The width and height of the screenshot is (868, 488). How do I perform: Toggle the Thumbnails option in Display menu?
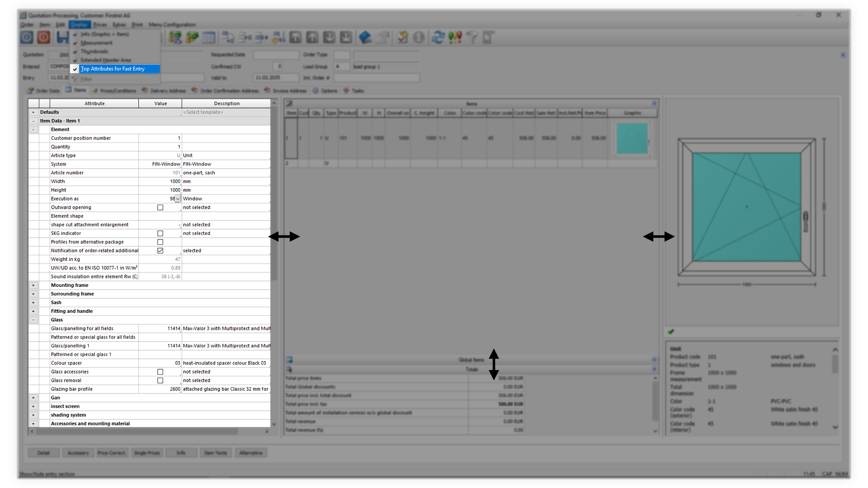click(115, 52)
